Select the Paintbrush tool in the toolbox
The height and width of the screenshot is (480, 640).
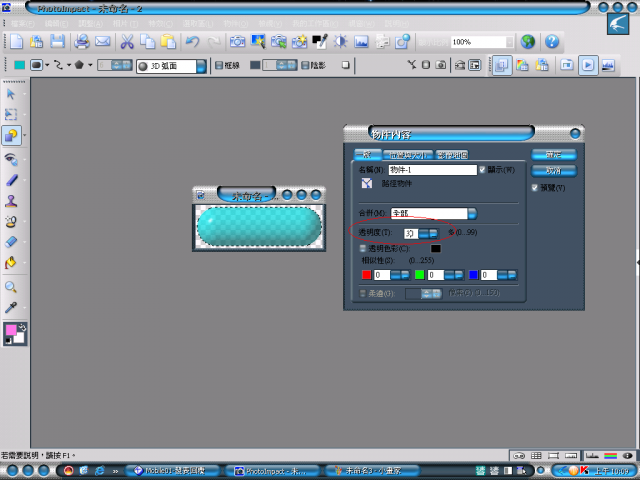(11, 180)
